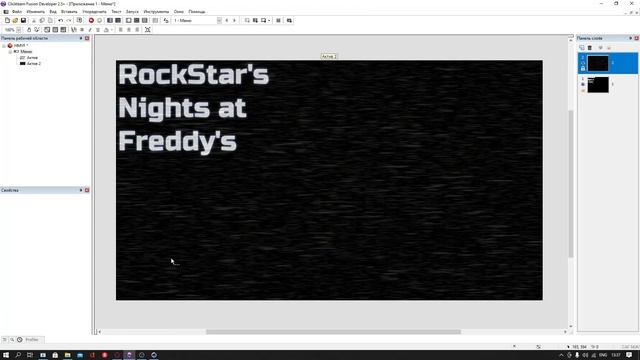640x360 pixels.
Task: Open the dropdown arrow beside the toolbar window icon
Action: 269,20
